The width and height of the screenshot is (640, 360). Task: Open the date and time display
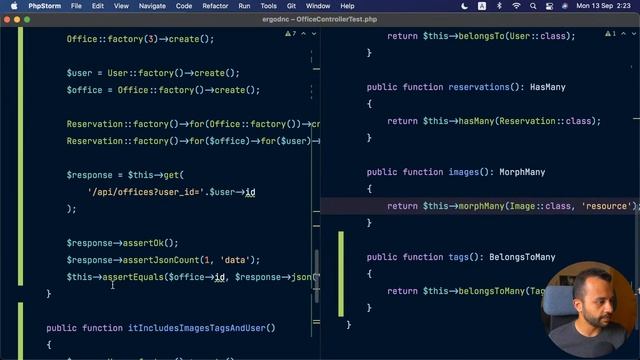click(603, 6)
